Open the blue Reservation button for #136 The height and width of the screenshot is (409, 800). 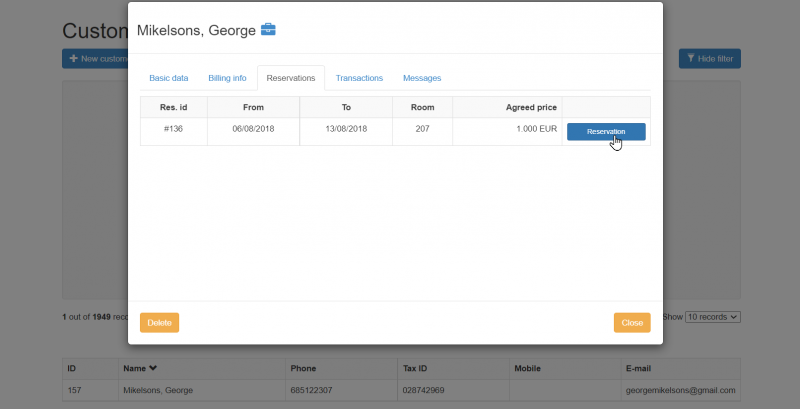606,131
